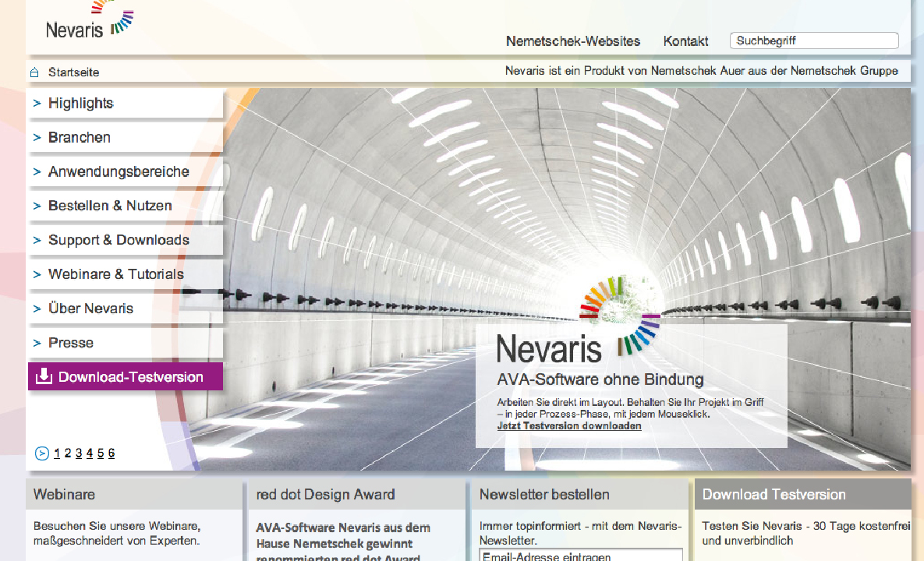Open Webinare & Tutorials section

pos(125,273)
